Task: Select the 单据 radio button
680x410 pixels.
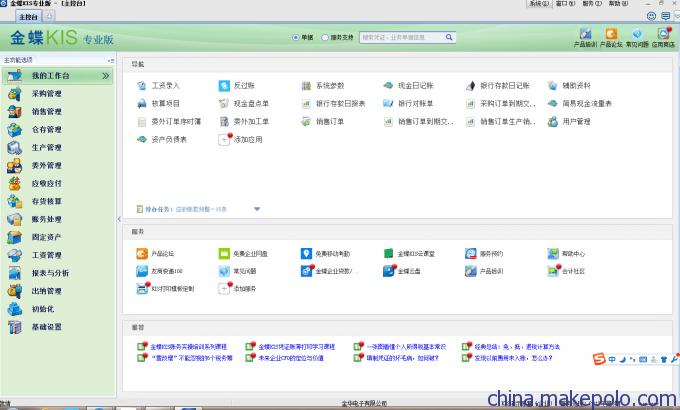Action: point(296,37)
